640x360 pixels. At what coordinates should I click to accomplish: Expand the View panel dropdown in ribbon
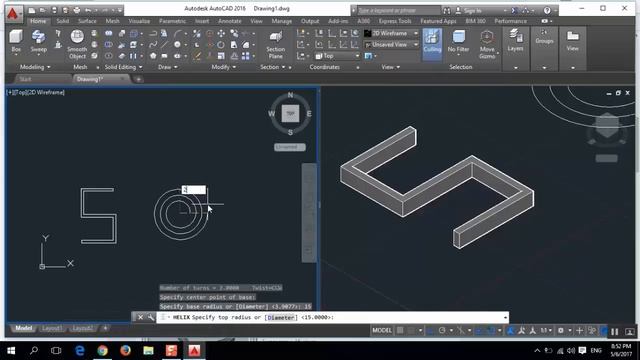(391, 67)
